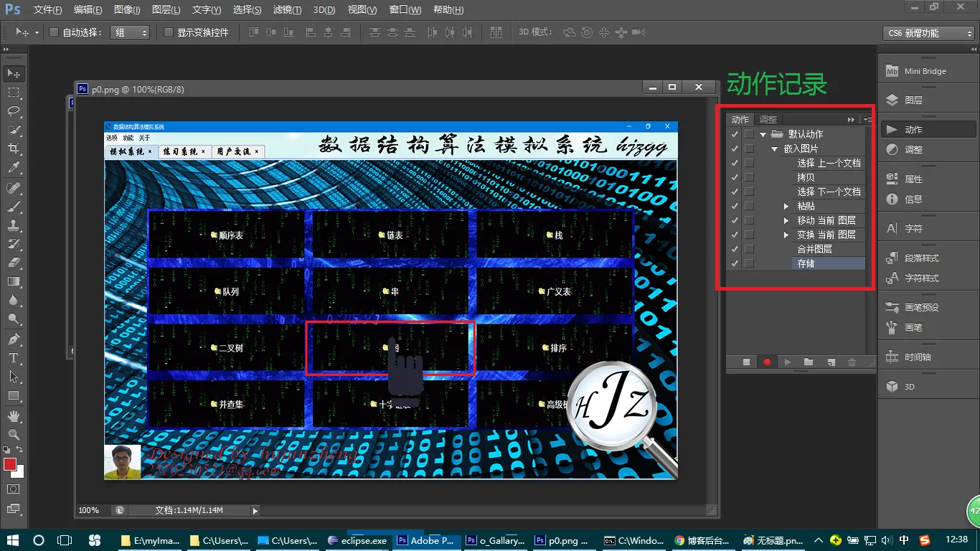Open the 文件(F) menu
The width and height of the screenshot is (980, 551).
pyautogui.click(x=48, y=10)
